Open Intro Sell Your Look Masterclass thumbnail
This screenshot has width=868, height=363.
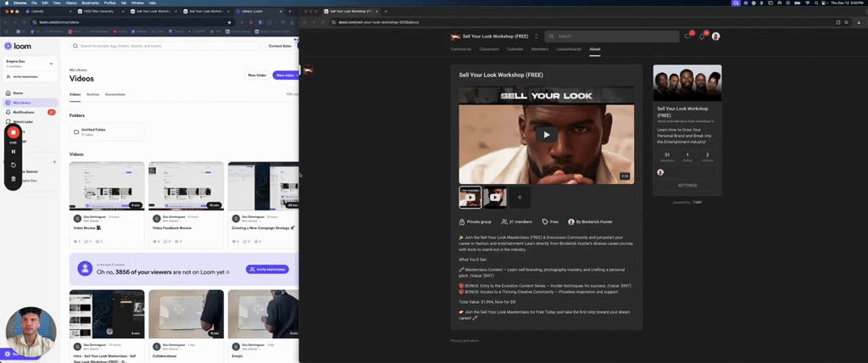(x=107, y=314)
